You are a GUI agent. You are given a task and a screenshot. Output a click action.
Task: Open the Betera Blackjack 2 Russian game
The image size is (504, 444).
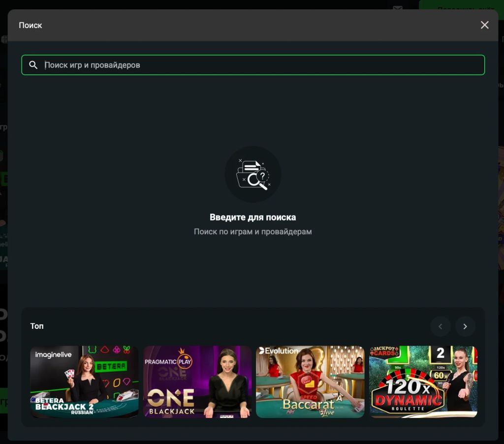[x=84, y=382]
